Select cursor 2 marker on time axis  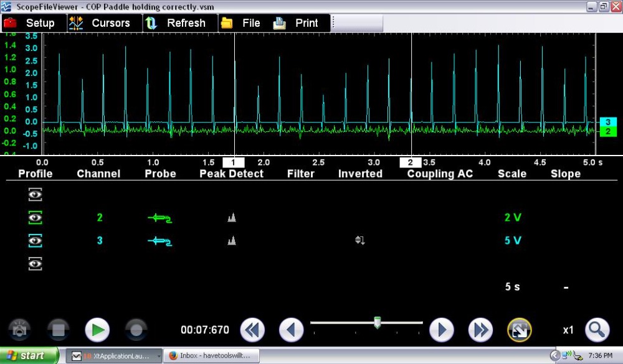pyautogui.click(x=411, y=162)
